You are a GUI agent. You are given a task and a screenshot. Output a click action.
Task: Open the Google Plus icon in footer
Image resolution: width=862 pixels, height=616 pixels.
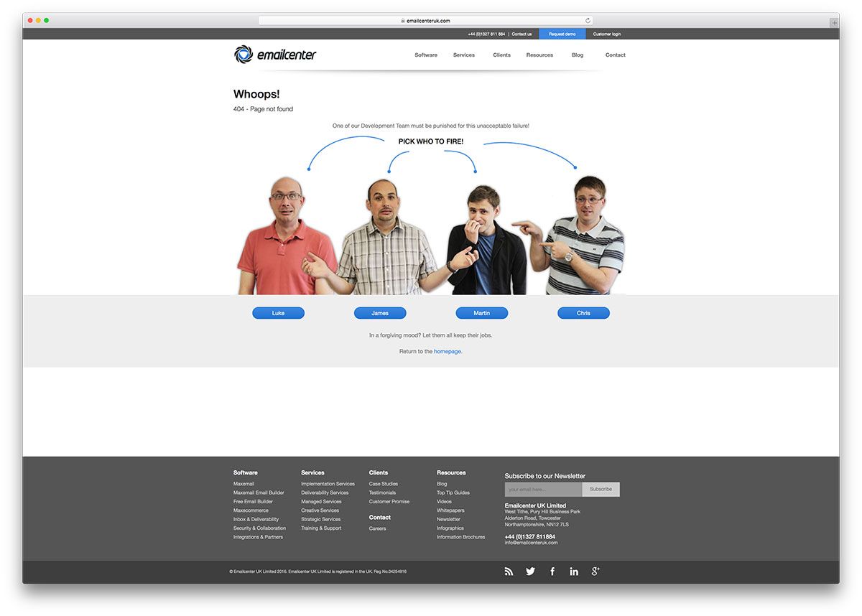[595, 571]
